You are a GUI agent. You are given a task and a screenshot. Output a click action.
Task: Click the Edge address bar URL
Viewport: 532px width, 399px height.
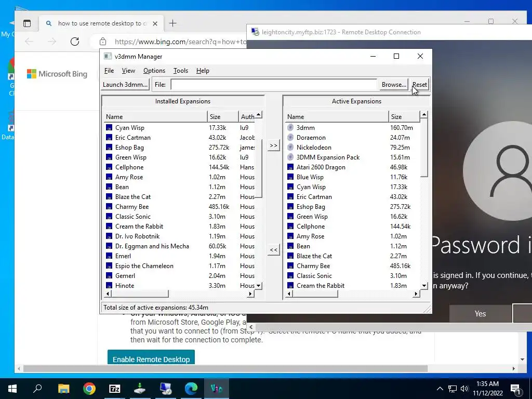[x=180, y=42]
